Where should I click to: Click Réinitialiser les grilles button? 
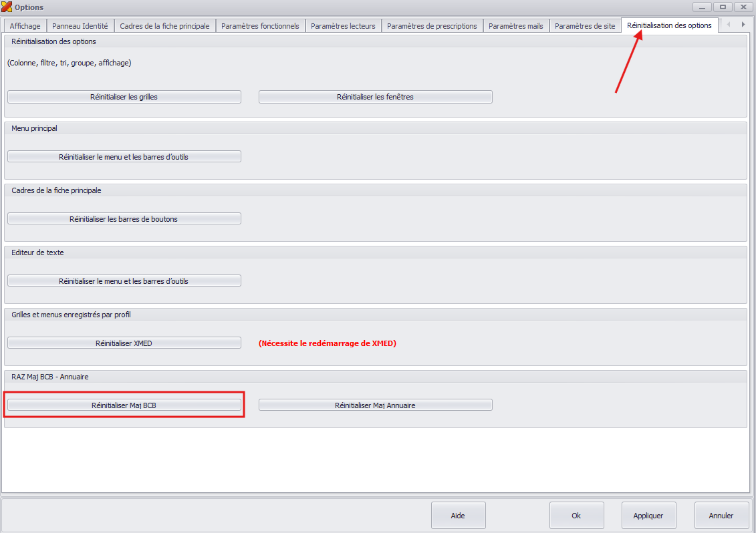124,97
